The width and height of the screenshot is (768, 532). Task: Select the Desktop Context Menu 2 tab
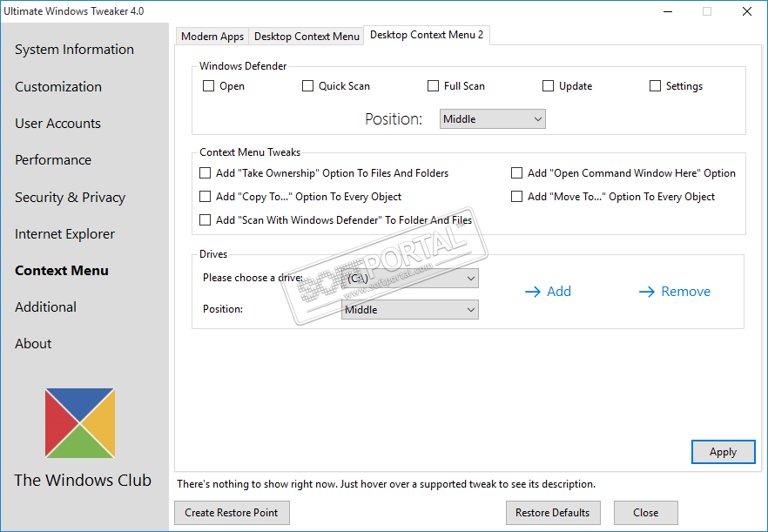(x=427, y=35)
